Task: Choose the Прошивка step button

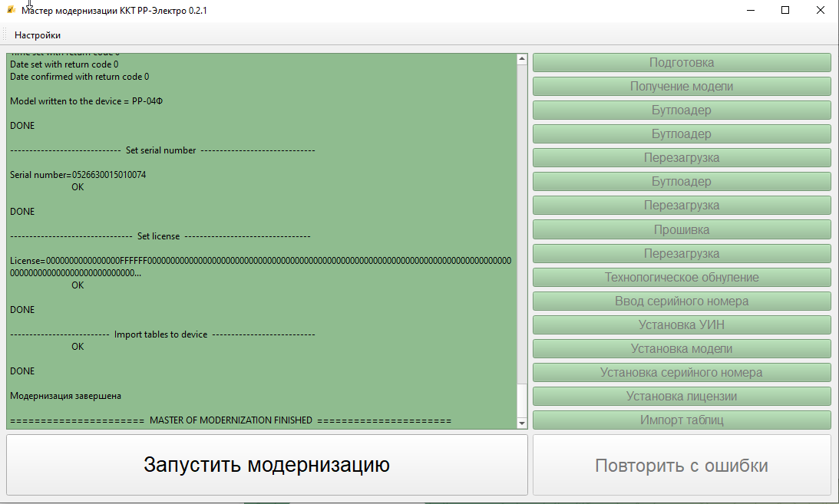Action: pyautogui.click(x=682, y=229)
